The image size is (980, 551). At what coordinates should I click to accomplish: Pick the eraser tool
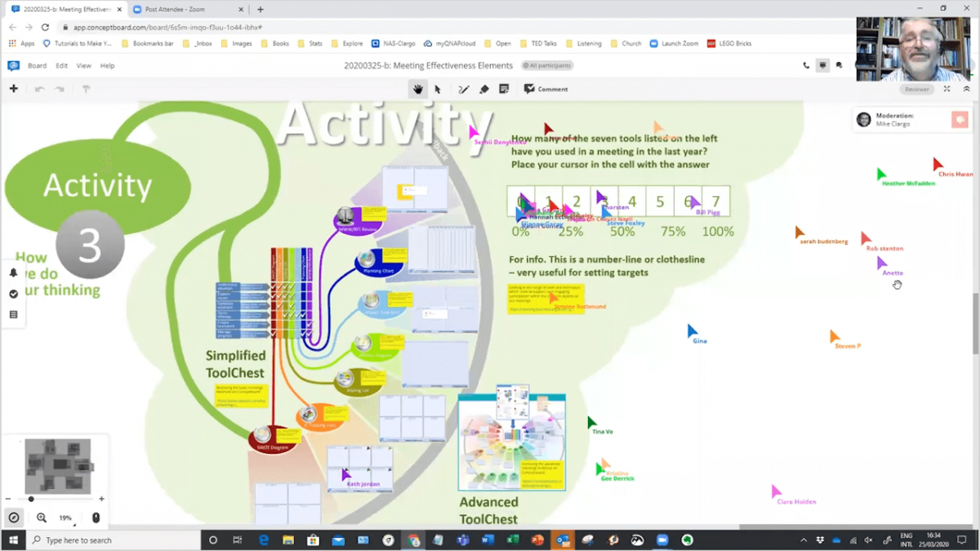pyautogui.click(x=484, y=89)
